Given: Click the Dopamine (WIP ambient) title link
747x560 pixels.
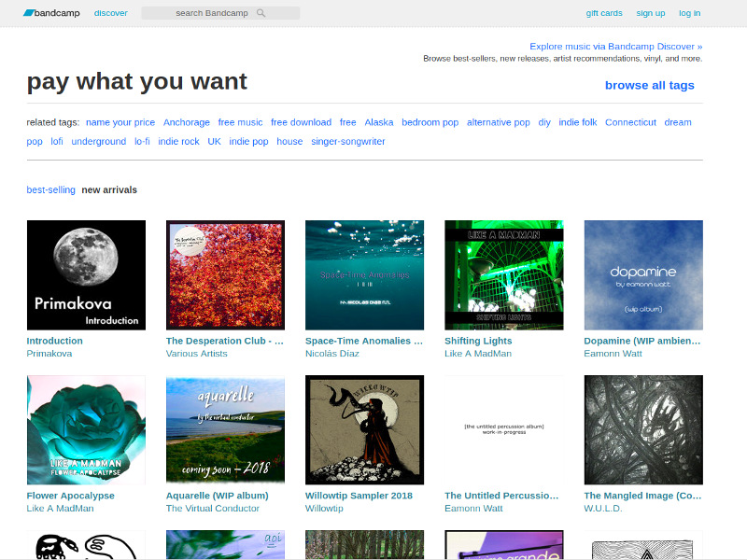Looking at the screenshot, I should pyautogui.click(x=642, y=341).
